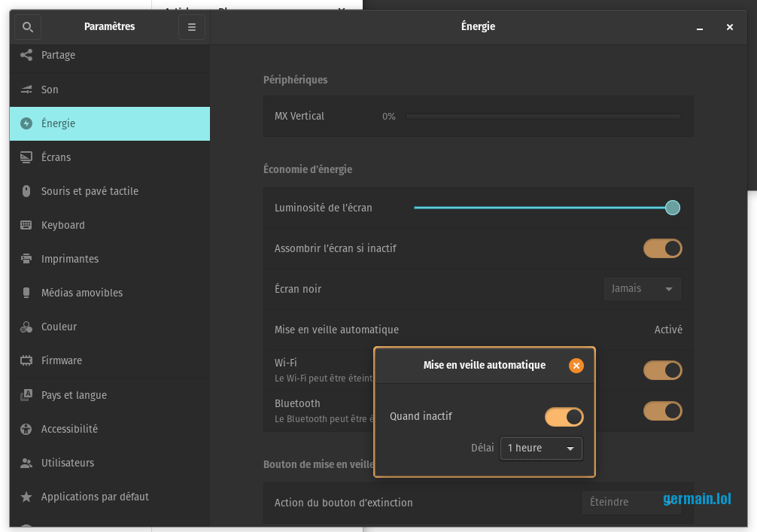
Task: Click the Applications par défaut star icon
Action: (x=26, y=497)
